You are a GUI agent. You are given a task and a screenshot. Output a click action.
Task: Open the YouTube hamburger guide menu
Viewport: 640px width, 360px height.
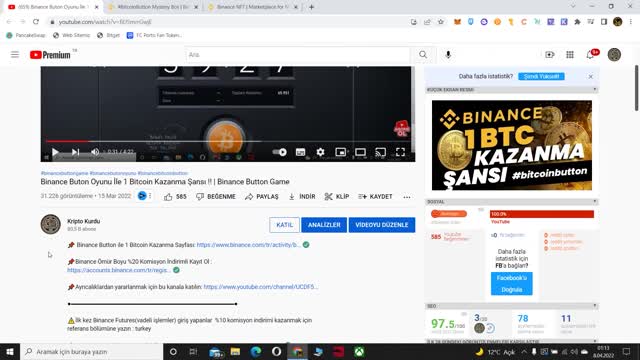click(15, 54)
